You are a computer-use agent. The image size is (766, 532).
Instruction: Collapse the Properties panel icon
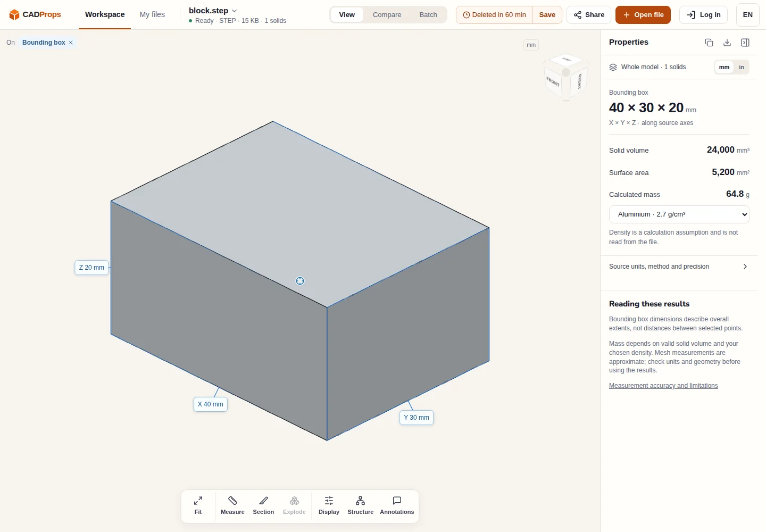745,43
